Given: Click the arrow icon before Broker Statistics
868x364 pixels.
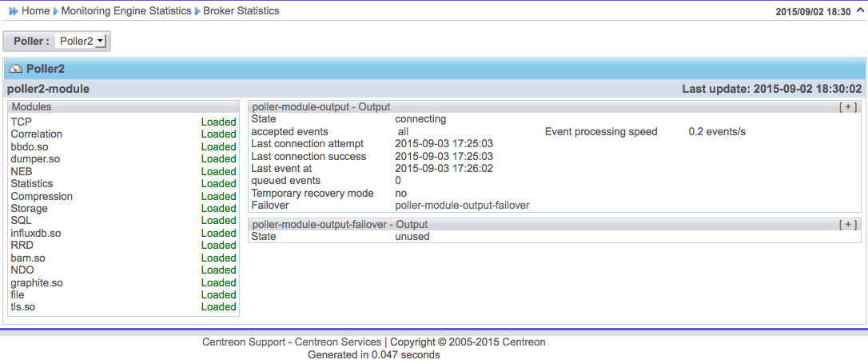Looking at the screenshot, I should [x=197, y=11].
